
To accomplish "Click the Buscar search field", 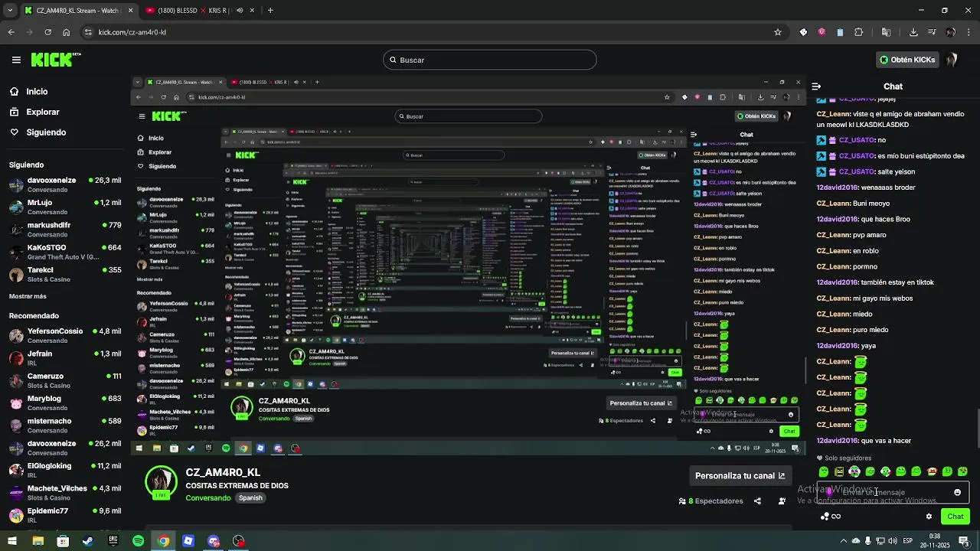I will [490, 60].
